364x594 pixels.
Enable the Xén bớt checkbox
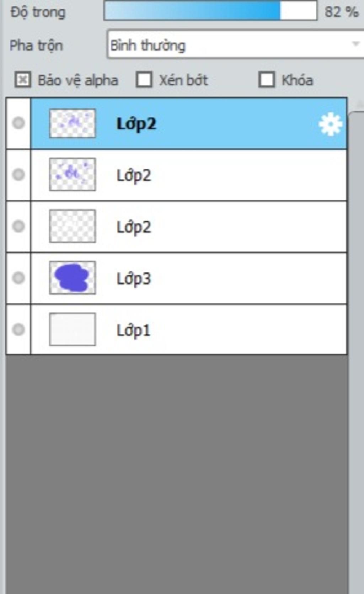(x=144, y=80)
